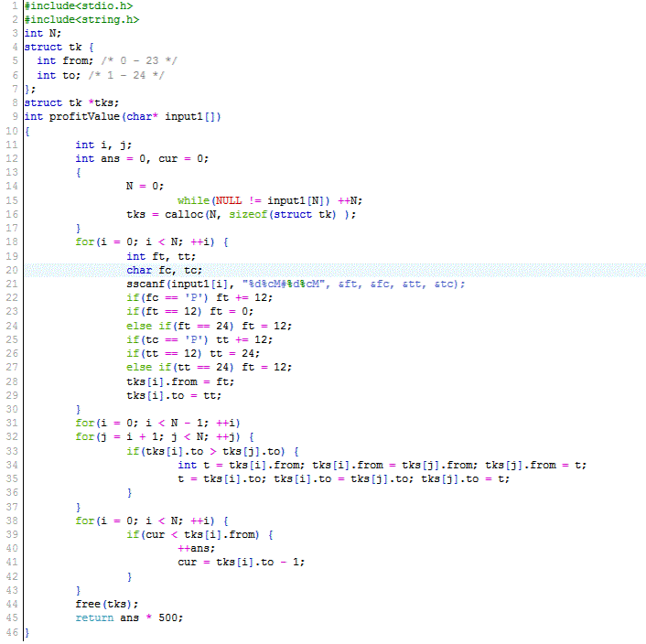Click line number 33 in the gutter
This screenshot has height=644, width=646.
pos(12,451)
